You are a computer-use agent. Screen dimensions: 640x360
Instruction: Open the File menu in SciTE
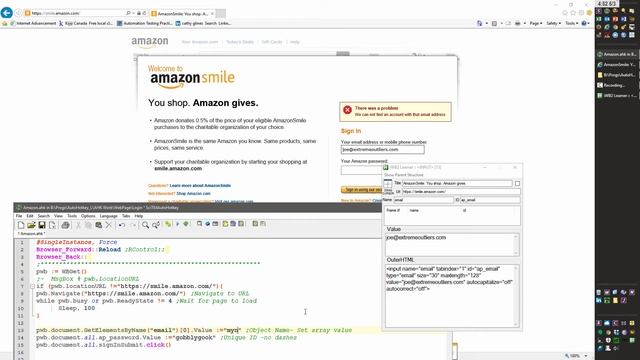pyautogui.click(x=19, y=216)
